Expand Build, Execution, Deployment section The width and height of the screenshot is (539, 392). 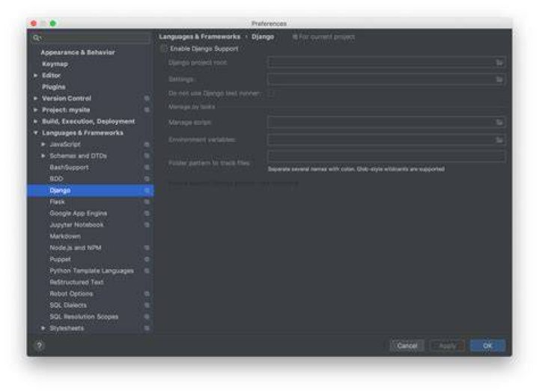point(36,121)
